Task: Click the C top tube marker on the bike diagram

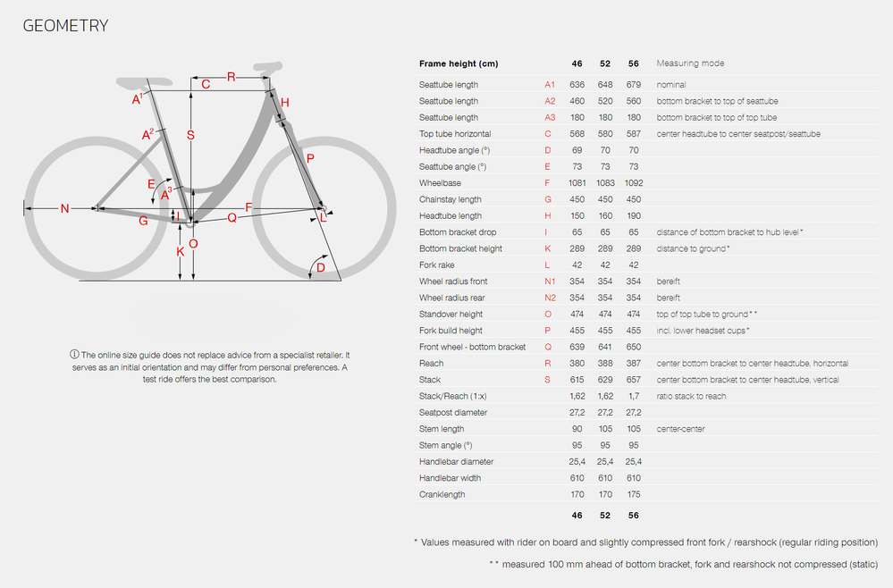Action: click(x=205, y=85)
